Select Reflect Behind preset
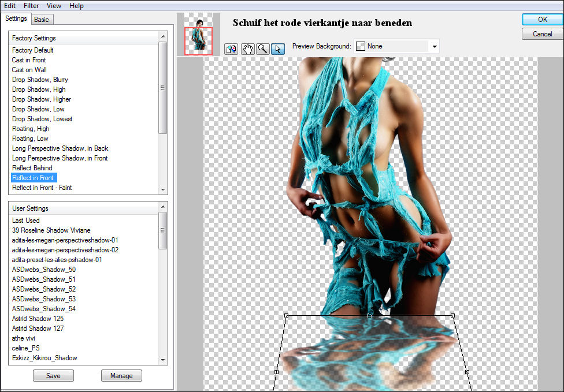Image resolution: width=564 pixels, height=392 pixels. pos(32,168)
